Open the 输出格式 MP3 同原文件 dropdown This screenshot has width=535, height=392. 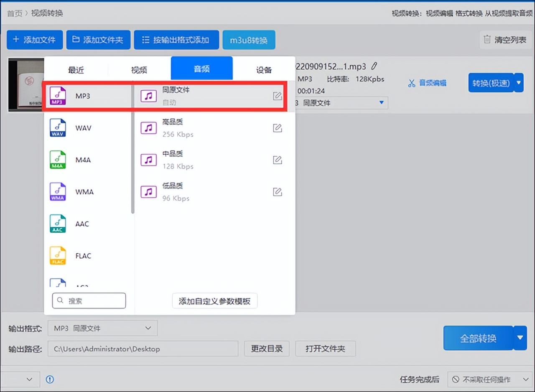[102, 328]
